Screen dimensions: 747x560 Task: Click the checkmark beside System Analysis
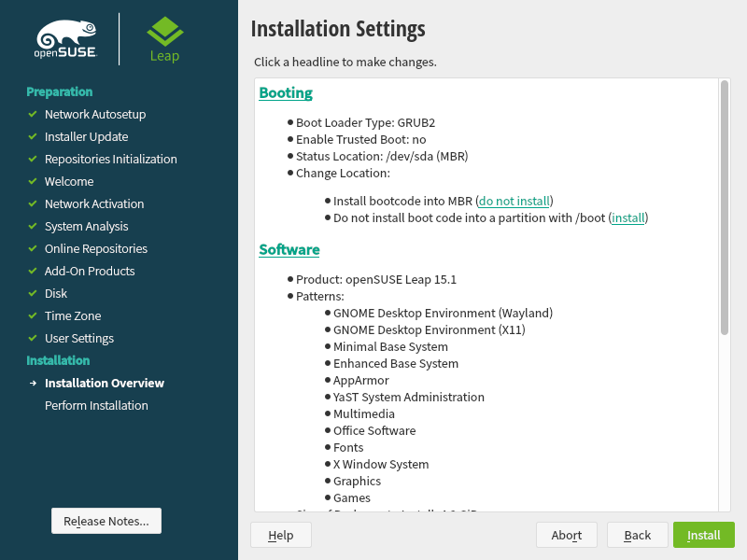point(33,226)
